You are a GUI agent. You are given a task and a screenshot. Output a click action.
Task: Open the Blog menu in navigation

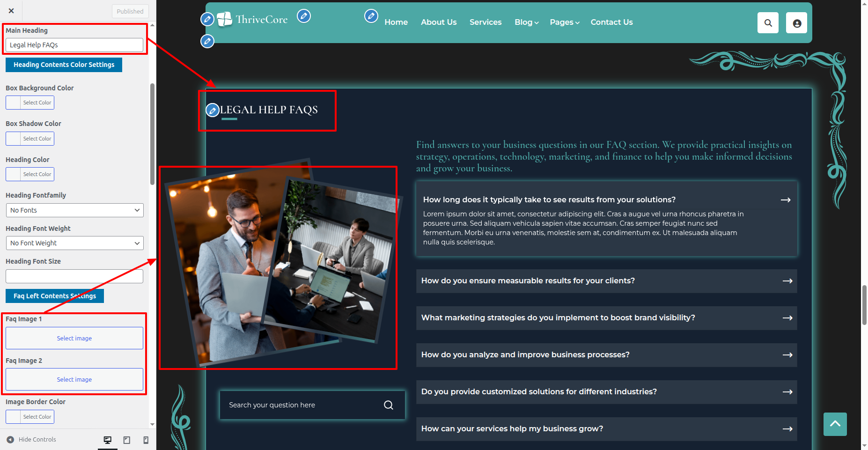click(x=526, y=22)
